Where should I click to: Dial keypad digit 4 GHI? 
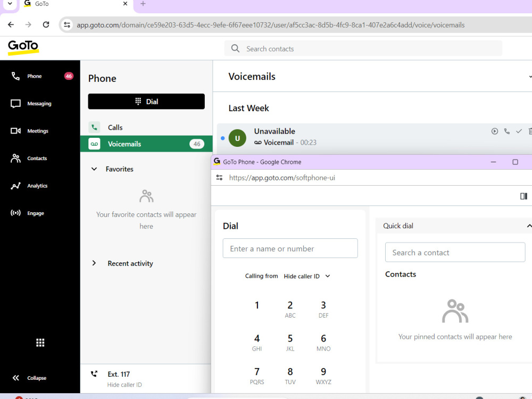pos(257,343)
